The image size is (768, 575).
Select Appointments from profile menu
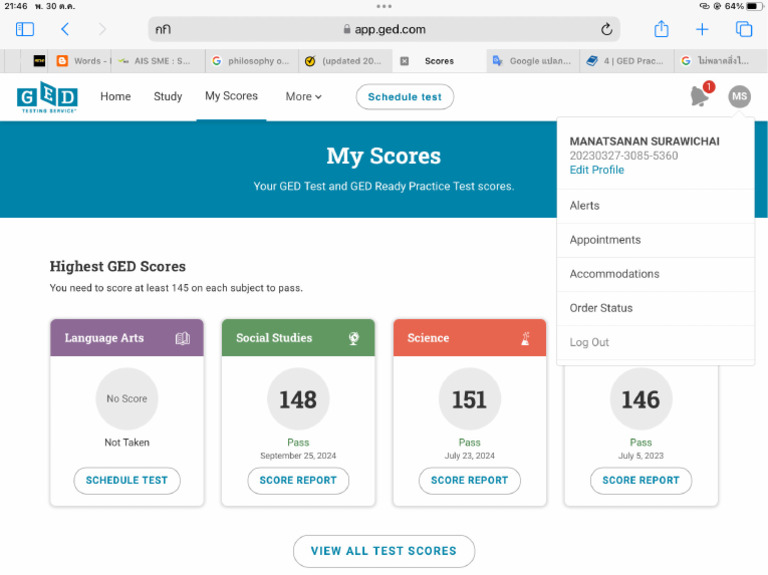coord(605,240)
